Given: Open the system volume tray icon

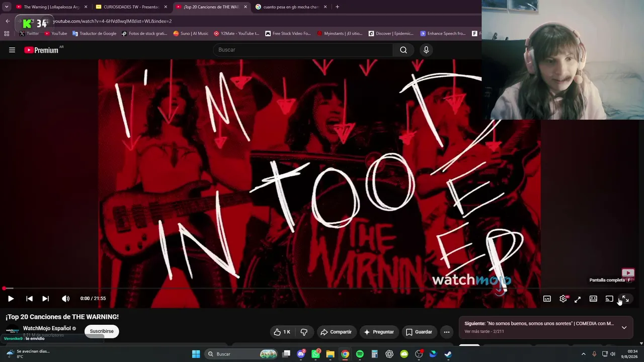Looking at the screenshot, I should (612, 354).
